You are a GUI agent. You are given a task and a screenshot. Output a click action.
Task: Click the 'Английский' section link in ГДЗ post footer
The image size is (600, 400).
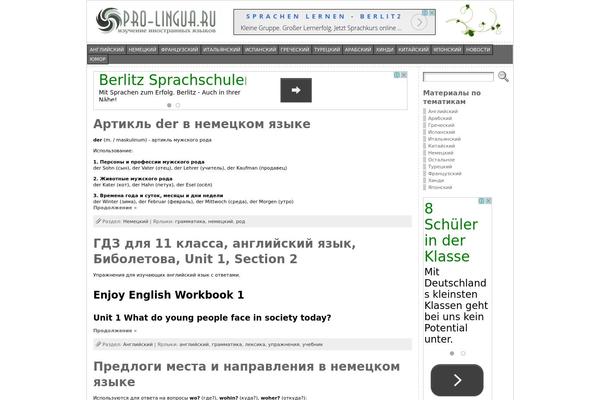tap(138, 344)
